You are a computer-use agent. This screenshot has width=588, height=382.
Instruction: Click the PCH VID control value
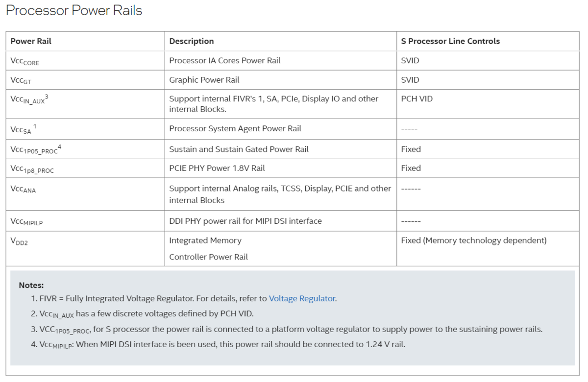click(x=416, y=98)
